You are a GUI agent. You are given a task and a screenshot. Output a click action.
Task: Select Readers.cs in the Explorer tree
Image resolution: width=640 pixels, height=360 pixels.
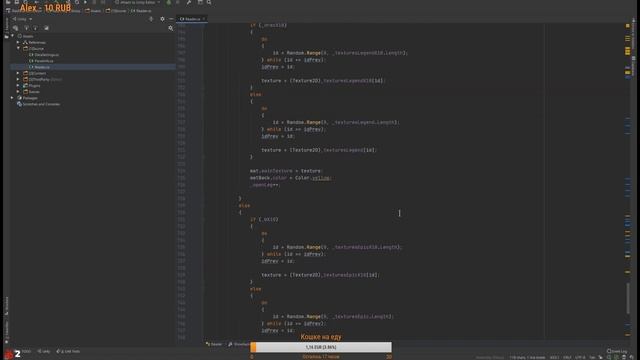pyautogui.click(x=40, y=67)
